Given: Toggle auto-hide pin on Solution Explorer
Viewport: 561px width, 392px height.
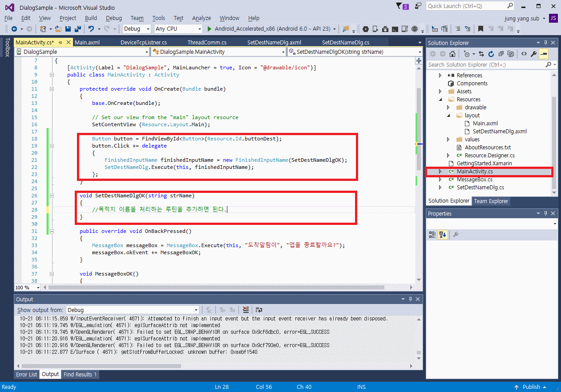Looking at the screenshot, I should click(x=545, y=43).
